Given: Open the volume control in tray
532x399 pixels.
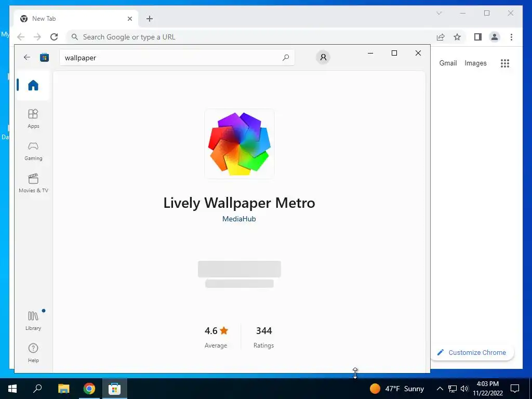Looking at the screenshot, I should tap(464, 389).
